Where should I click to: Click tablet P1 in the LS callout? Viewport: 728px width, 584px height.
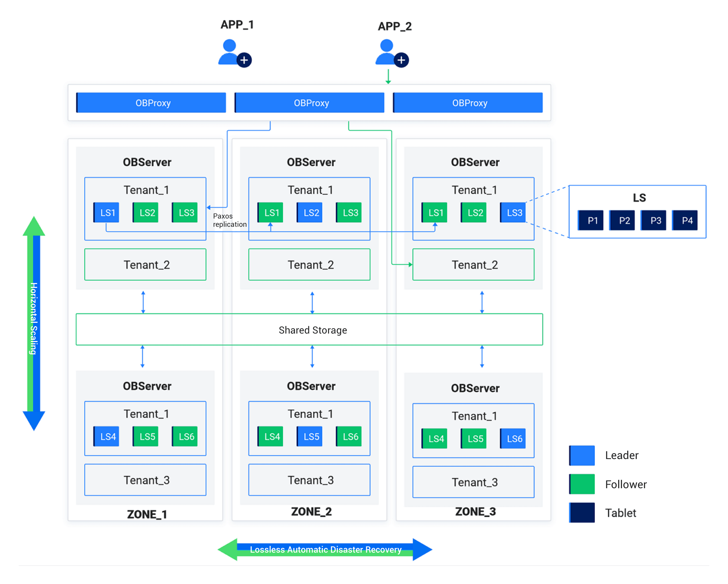click(x=591, y=220)
